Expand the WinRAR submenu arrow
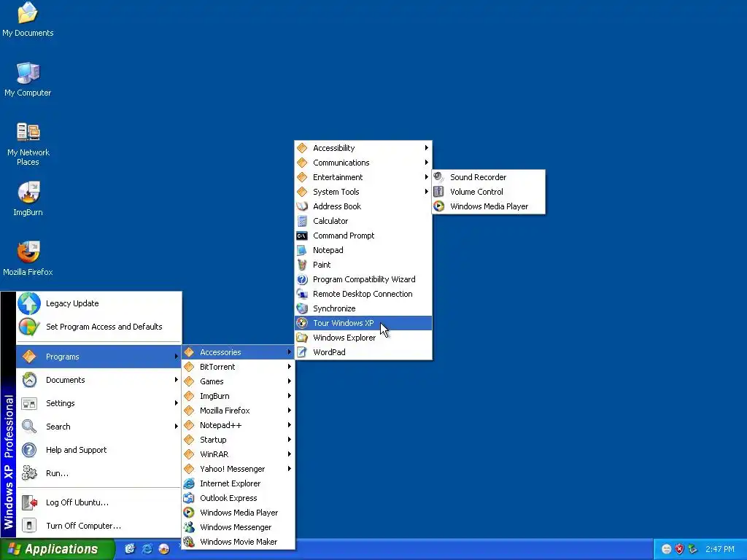 289,454
